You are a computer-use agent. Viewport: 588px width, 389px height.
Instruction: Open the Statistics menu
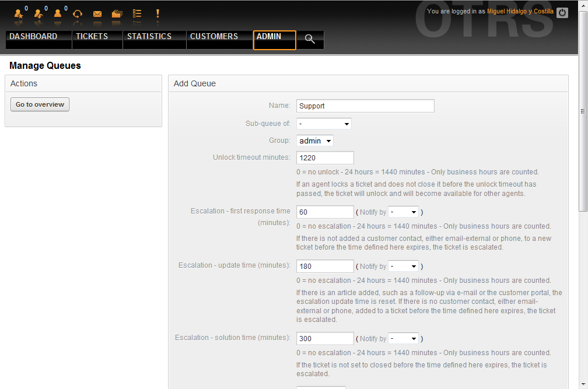click(x=149, y=37)
